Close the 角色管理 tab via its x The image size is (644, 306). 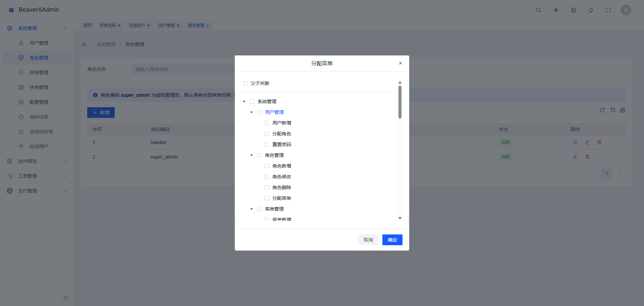pyautogui.click(x=208, y=26)
